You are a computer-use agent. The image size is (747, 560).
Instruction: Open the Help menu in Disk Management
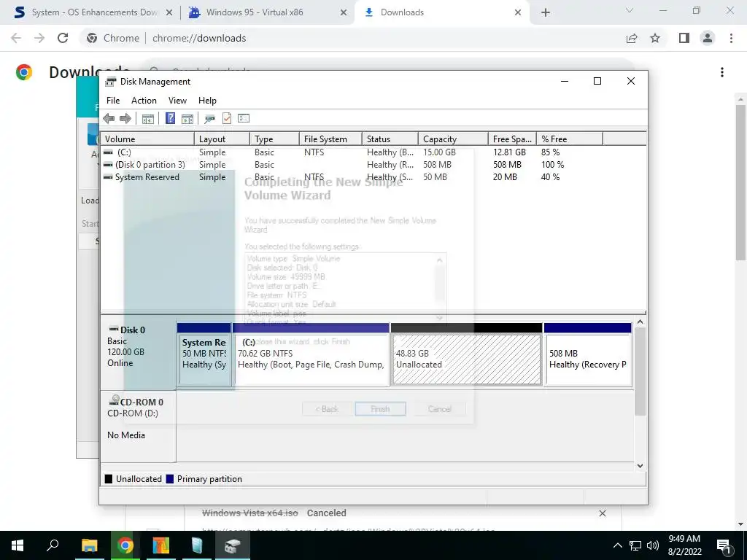[207, 101]
